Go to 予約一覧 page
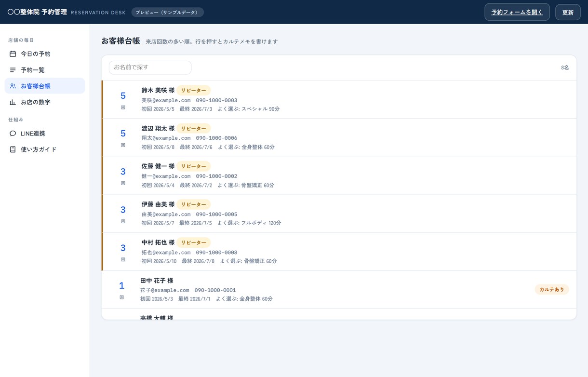The image size is (588, 377). point(45,70)
